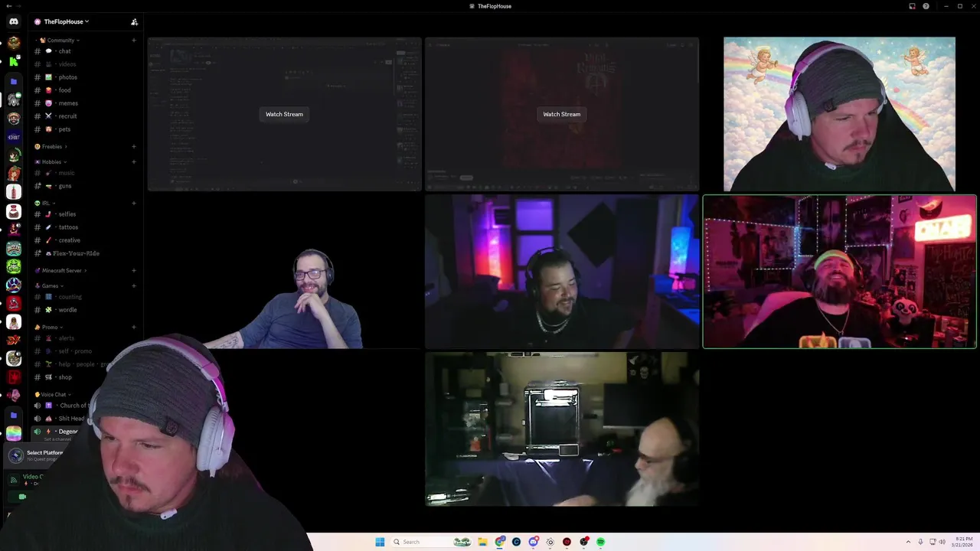The width and height of the screenshot is (980, 551).
Task: Open the invite people icon beside TheFlopHouse
Action: [134, 21]
